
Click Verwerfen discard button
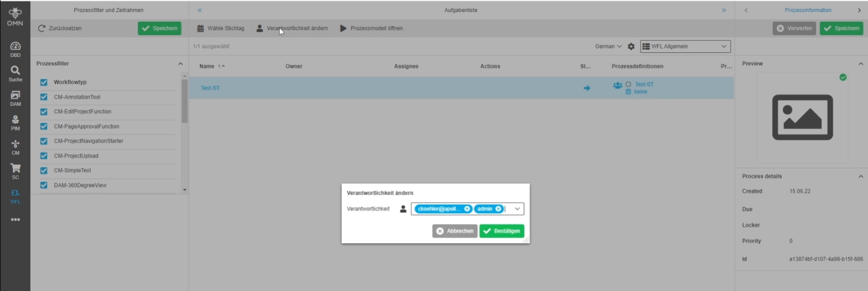click(794, 28)
